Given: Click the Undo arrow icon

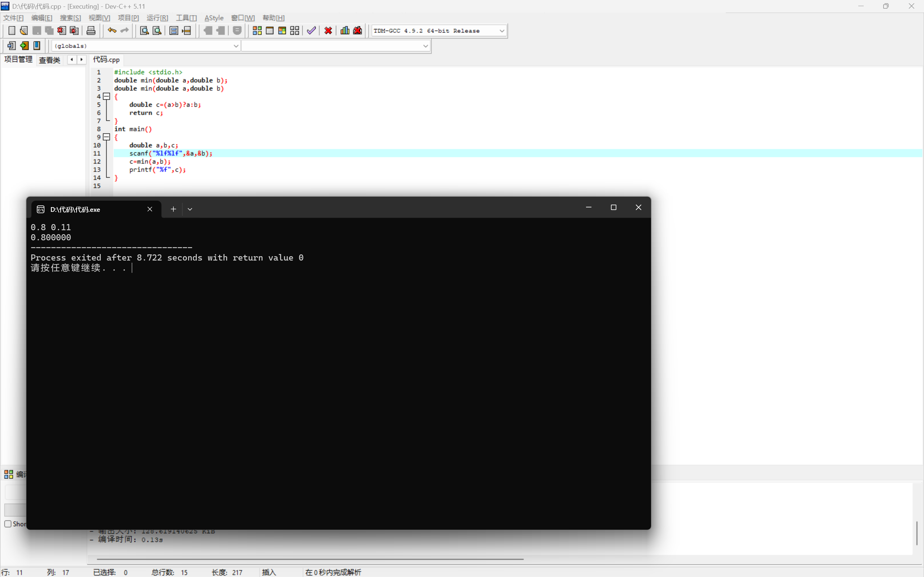Looking at the screenshot, I should coord(112,31).
